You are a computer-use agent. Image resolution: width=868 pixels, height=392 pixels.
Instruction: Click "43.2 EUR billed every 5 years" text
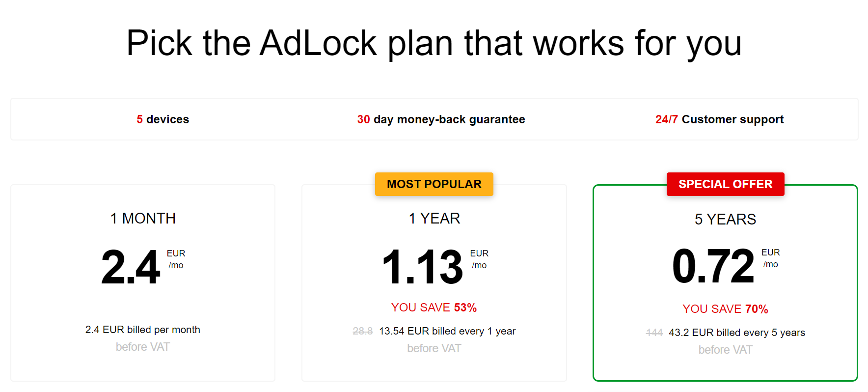coord(737,333)
